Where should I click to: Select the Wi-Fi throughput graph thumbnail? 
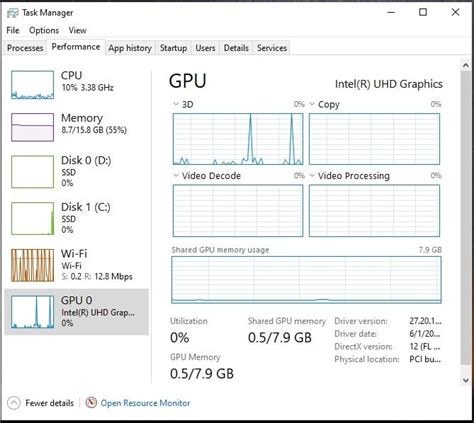(x=32, y=265)
